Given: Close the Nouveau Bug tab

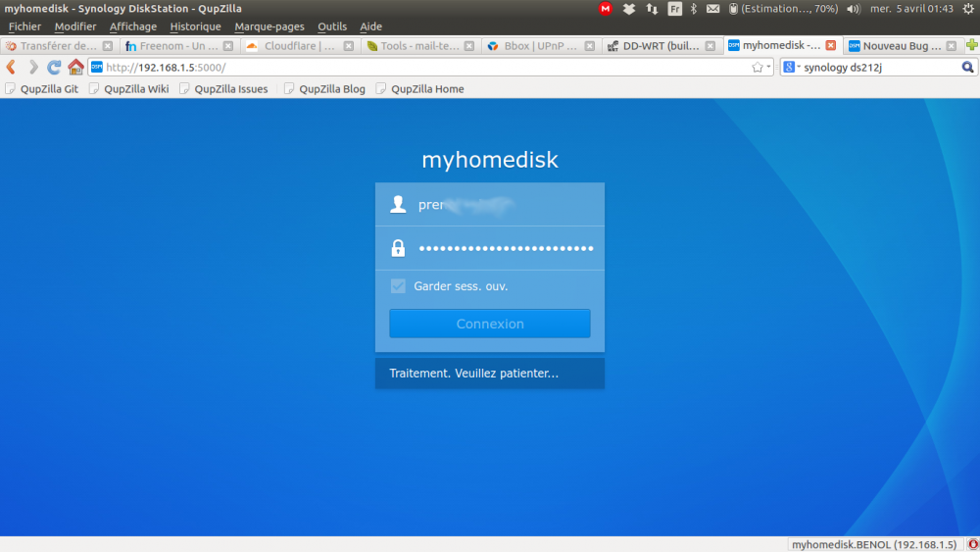Looking at the screenshot, I should click(x=952, y=46).
